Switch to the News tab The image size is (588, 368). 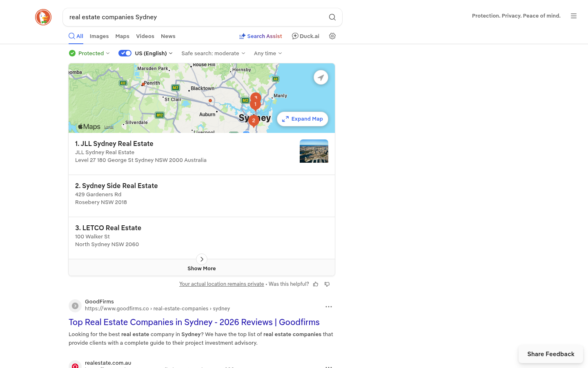tap(168, 36)
